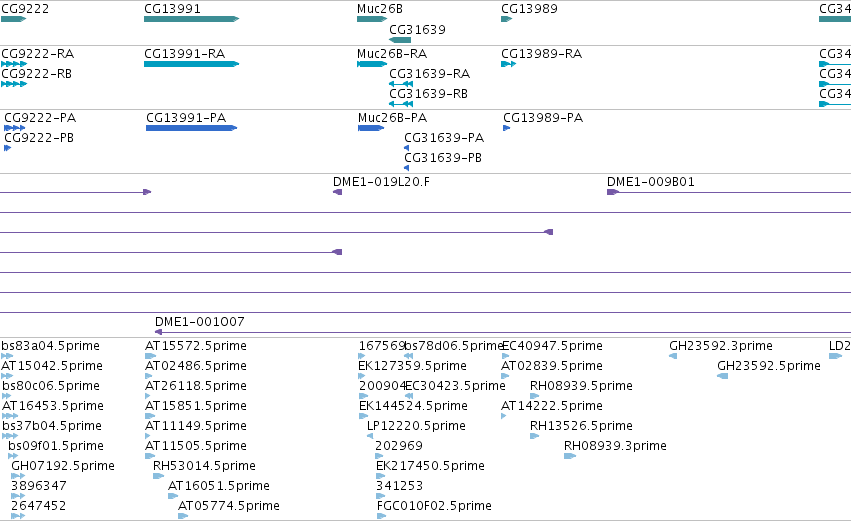Click the CG13989 gene label
This screenshot has height=521, width=851.
tap(529, 9)
